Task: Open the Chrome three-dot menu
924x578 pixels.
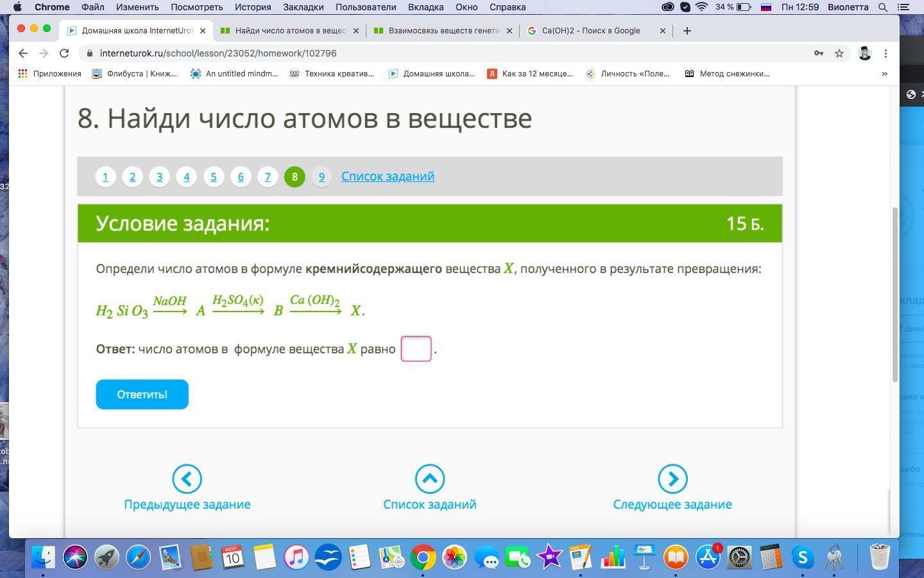Action: coord(886,53)
